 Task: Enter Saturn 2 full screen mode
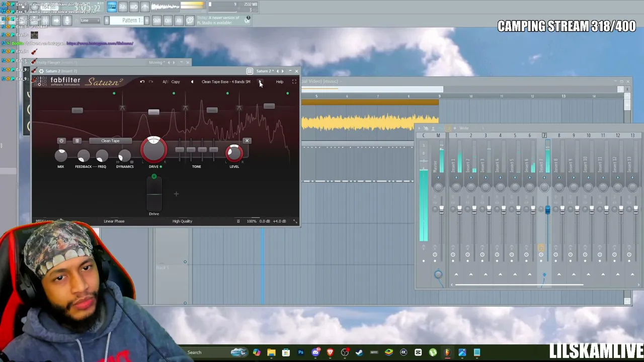coord(294,81)
